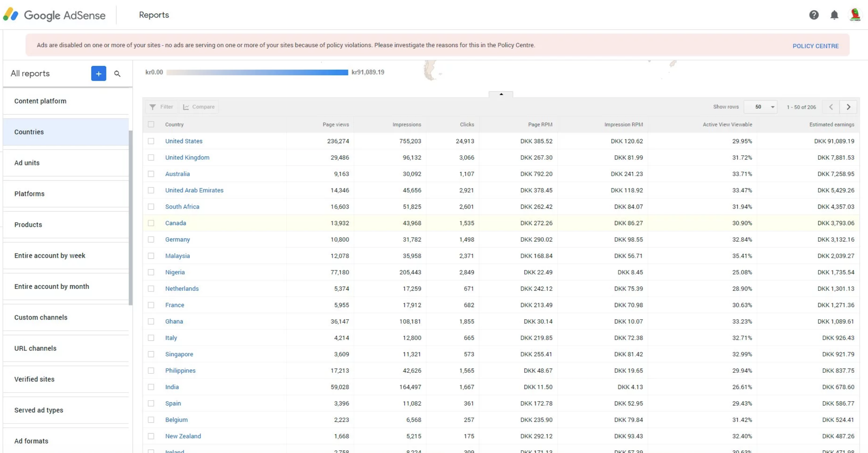
Task: Go to the next page of rows
Action: click(848, 107)
